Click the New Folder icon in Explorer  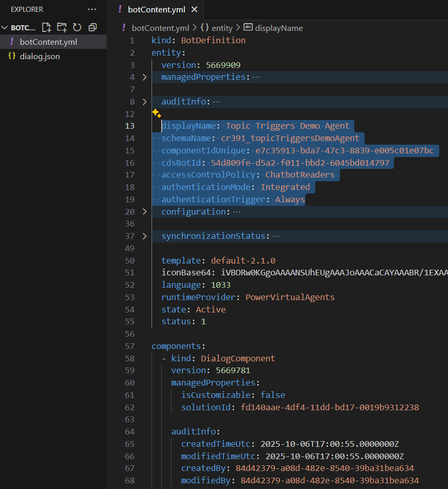coord(62,27)
